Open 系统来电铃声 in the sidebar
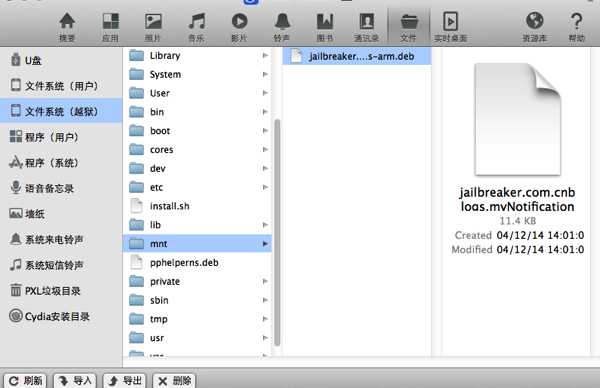The width and height of the screenshot is (600, 388). point(61,240)
